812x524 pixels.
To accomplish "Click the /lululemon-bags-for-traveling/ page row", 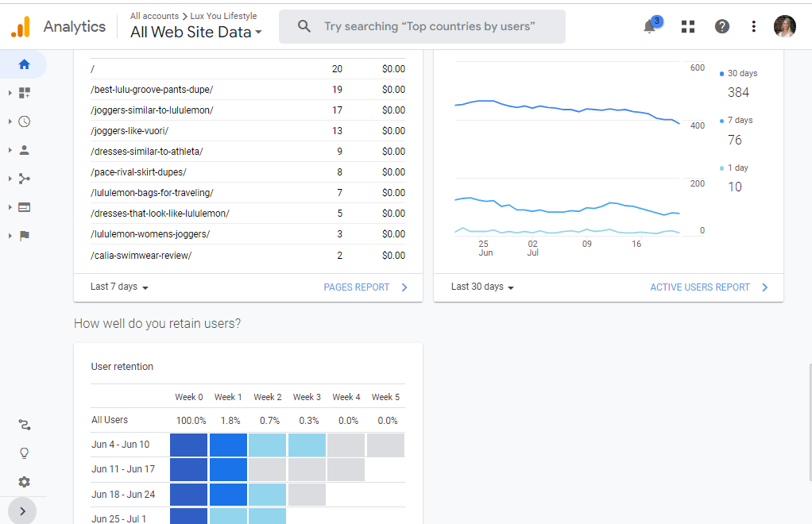I will click(x=248, y=193).
